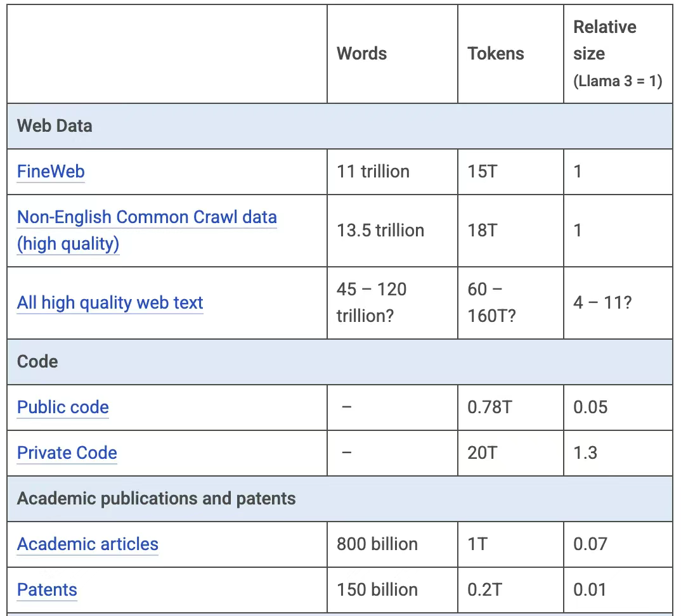Click the 0.78T tokens cell
Image resolution: width=681 pixels, height=616 pixels.
pos(490,407)
